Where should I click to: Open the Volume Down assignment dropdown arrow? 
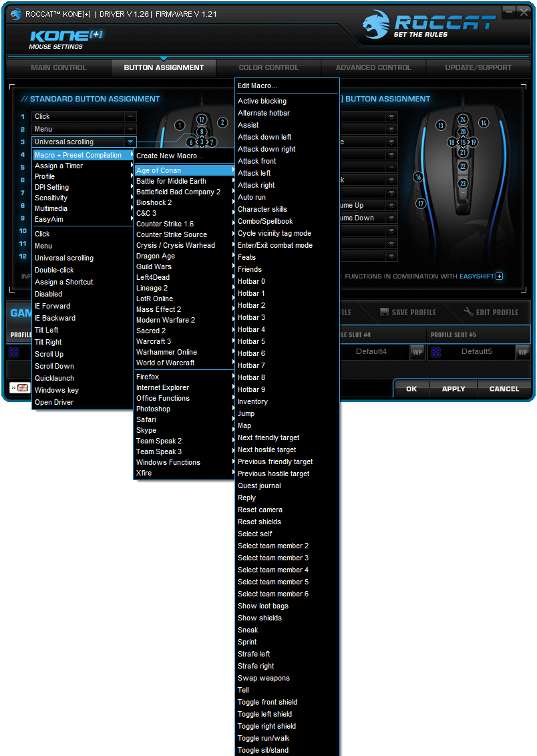point(391,218)
